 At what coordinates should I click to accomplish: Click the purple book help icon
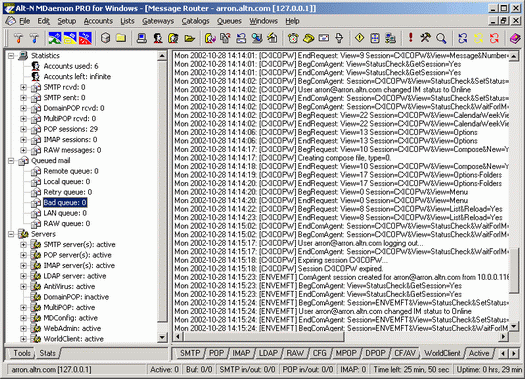(515, 38)
